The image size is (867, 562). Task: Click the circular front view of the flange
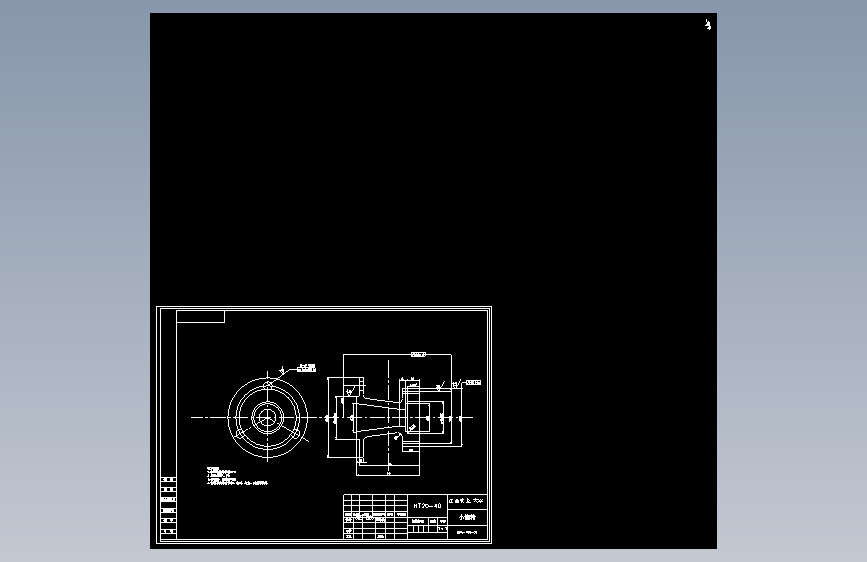tap(268, 418)
